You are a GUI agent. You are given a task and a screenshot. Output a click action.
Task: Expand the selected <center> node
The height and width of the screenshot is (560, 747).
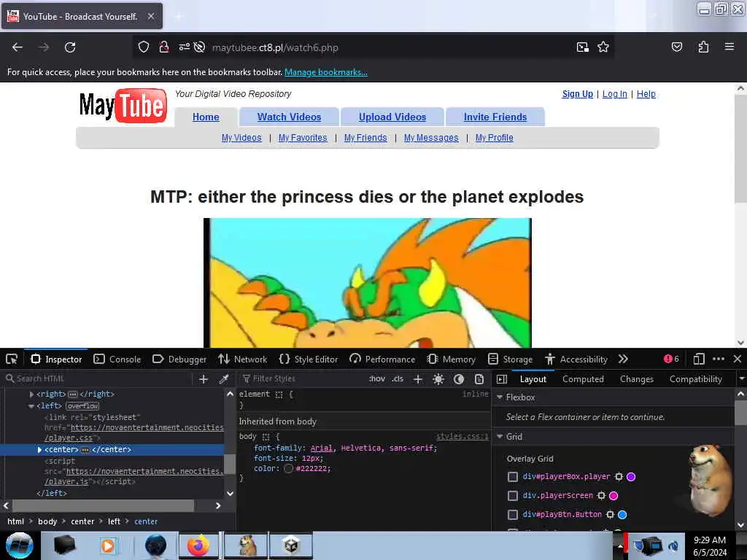39,449
